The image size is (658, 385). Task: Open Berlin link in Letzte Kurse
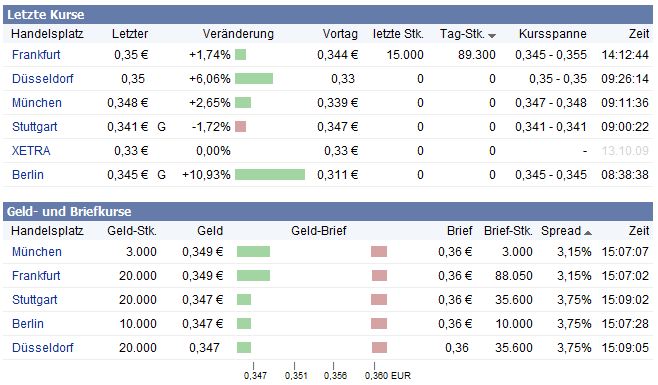point(28,174)
